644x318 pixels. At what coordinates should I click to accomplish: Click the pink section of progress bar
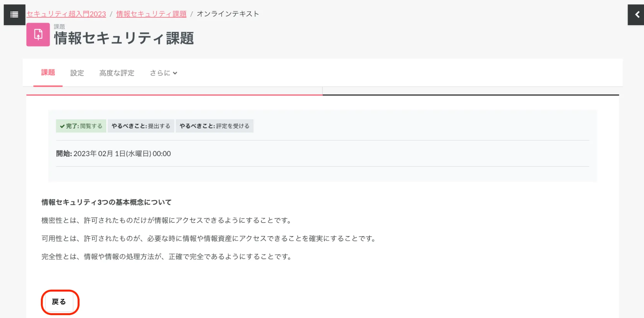[x=174, y=95]
